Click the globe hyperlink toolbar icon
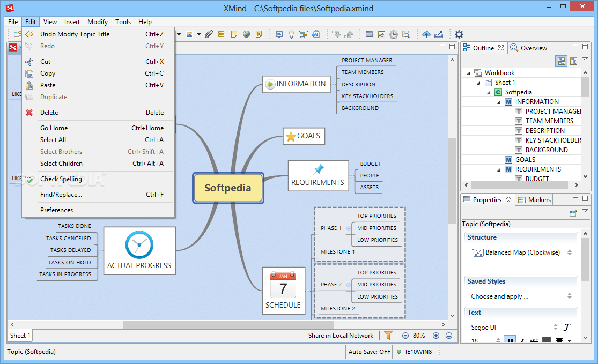 click(246, 34)
